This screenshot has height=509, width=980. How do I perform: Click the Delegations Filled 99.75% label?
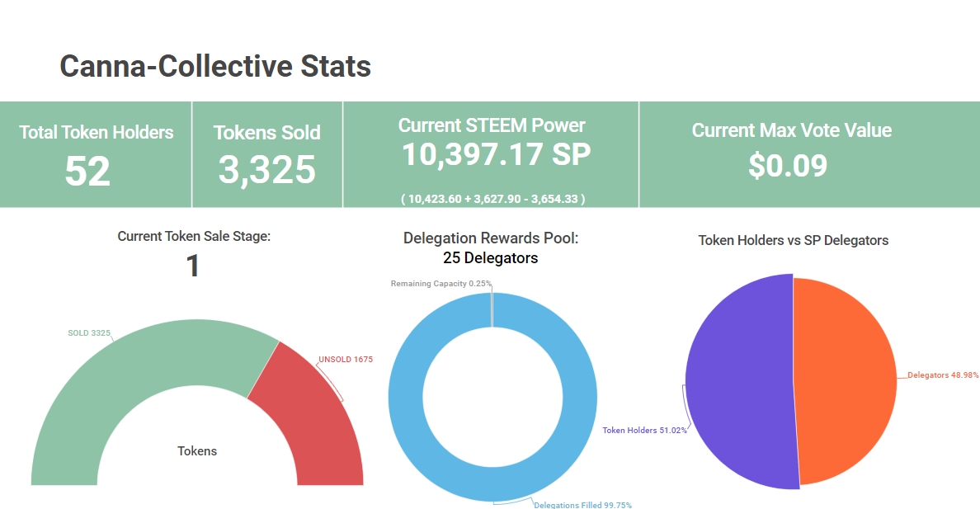point(582,505)
